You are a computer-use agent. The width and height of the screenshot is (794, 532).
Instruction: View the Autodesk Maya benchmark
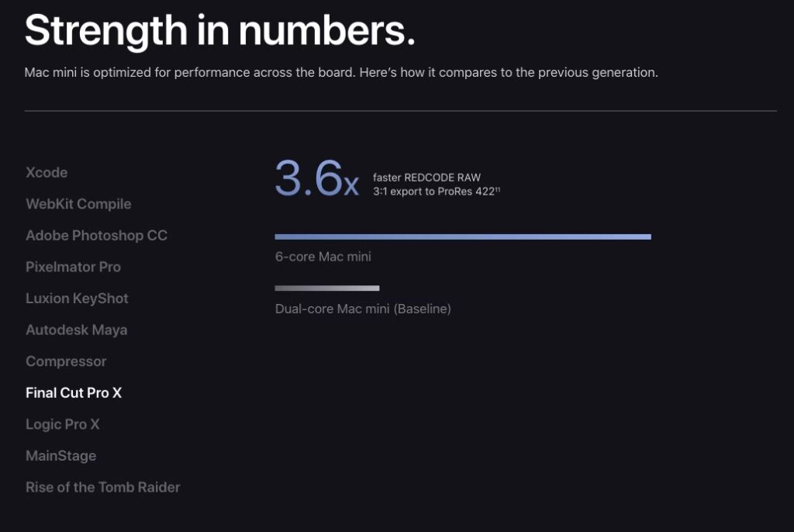pyautogui.click(x=76, y=330)
